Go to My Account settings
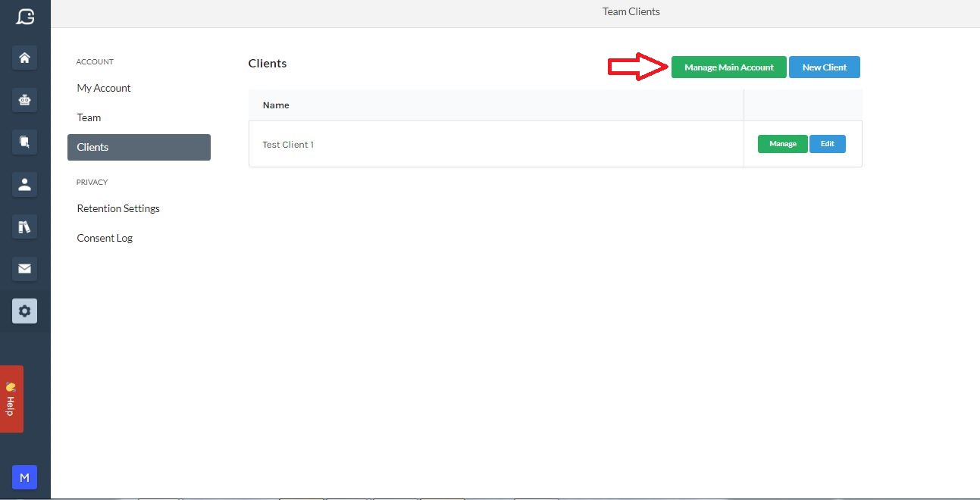980x500 pixels. pos(104,88)
